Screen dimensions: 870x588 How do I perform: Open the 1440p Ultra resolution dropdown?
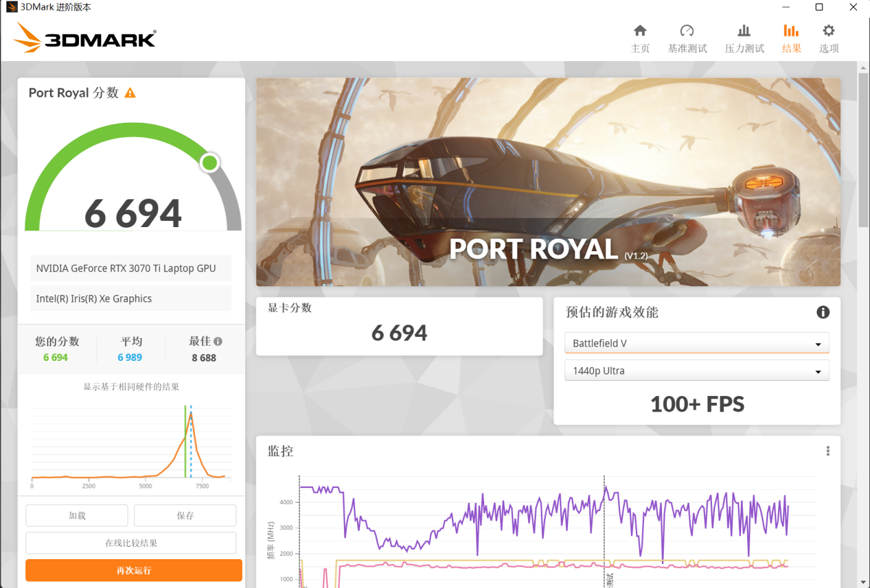(696, 371)
